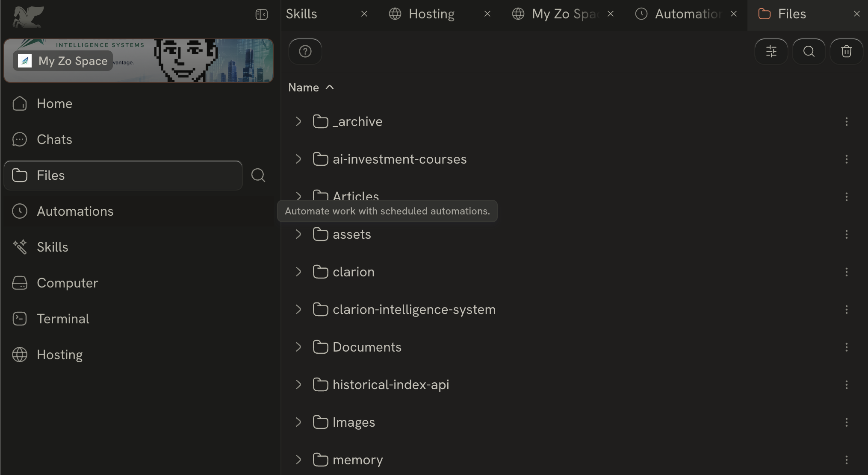Expand the clarion-intelligence-system folder
868x475 pixels.
click(x=298, y=310)
